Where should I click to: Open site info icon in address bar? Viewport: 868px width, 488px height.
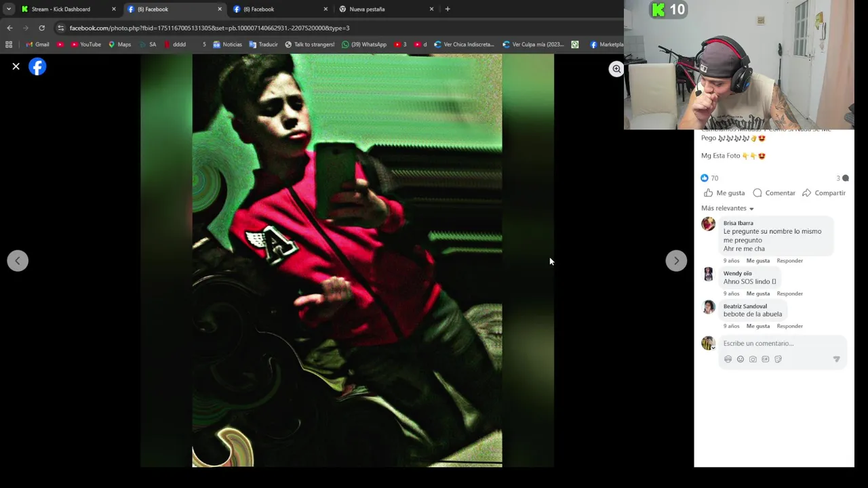tap(60, 28)
